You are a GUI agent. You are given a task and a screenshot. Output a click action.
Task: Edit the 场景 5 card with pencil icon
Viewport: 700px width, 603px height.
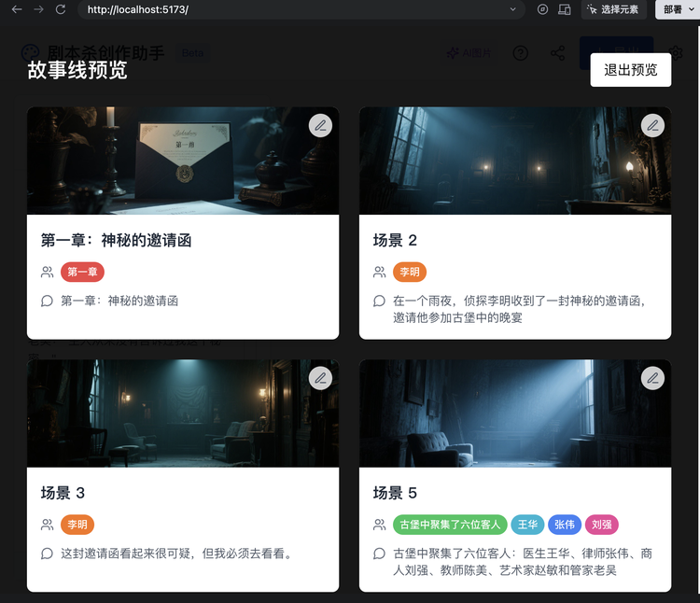click(652, 378)
